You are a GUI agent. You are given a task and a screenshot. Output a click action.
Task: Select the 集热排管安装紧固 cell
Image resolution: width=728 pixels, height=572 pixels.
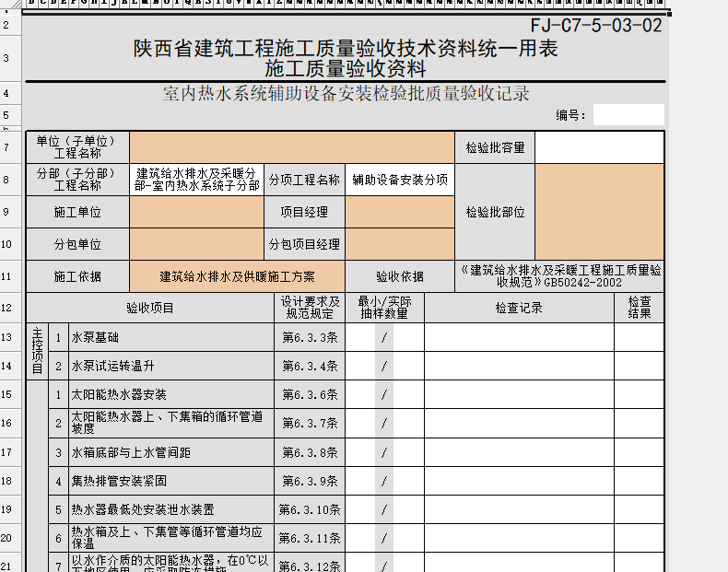[171, 481]
